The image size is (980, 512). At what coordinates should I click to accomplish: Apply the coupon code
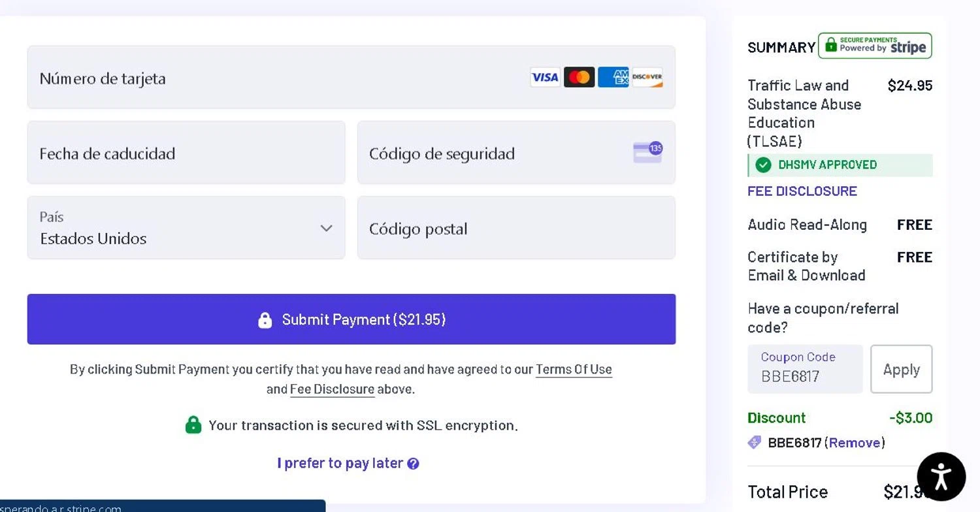(901, 369)
